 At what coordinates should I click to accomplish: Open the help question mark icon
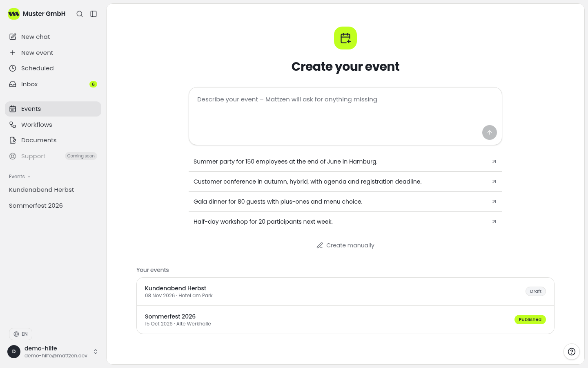(572, 352)
